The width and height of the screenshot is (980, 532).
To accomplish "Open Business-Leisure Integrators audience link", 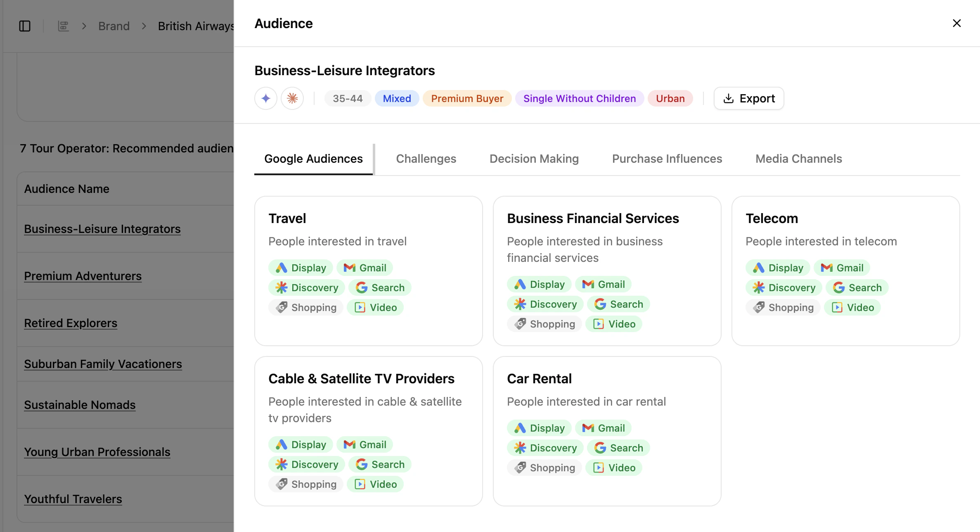I will click(102, 229).
